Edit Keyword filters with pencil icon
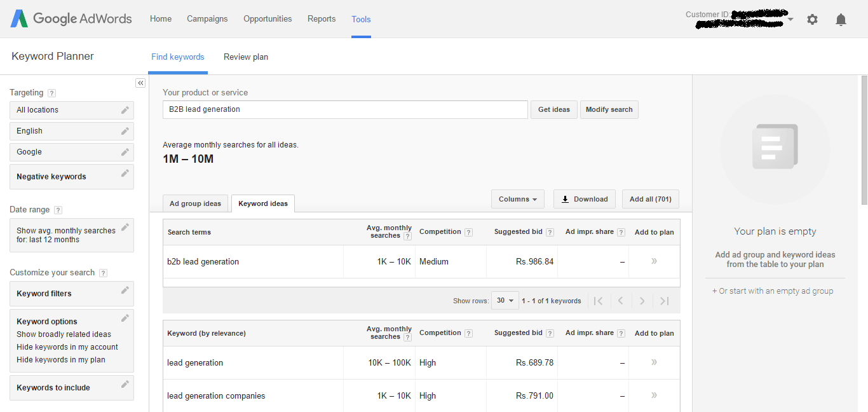Viewport: 868px width, 412px height. [125, 290]
